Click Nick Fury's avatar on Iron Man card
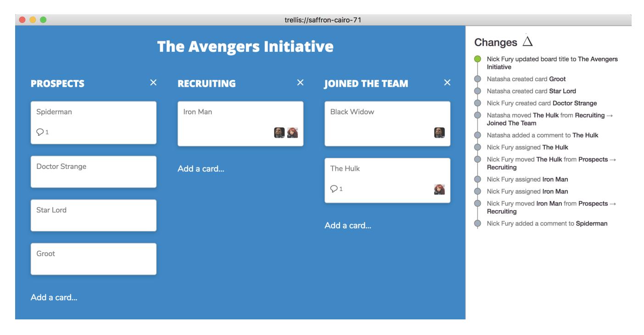644x335 pixels. point(279,133)
